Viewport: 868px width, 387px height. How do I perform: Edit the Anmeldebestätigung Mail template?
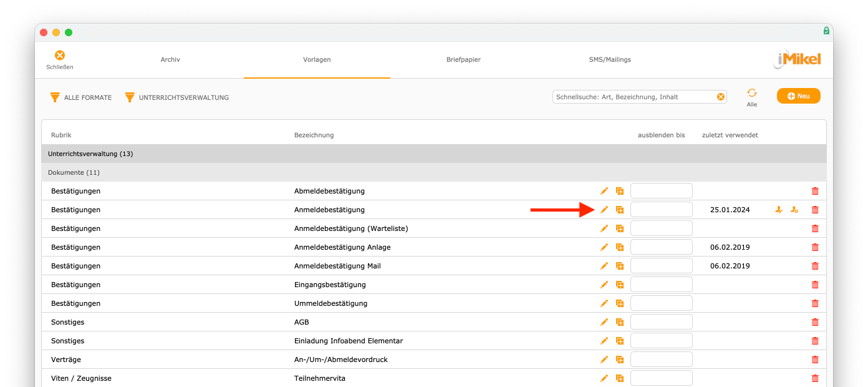point(604,266)
